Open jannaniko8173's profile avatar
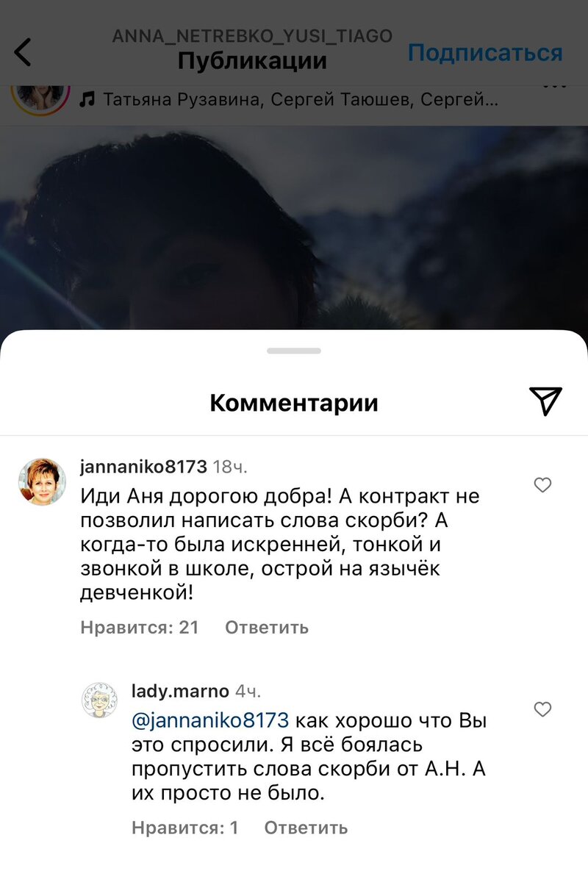 pos(42,482)
